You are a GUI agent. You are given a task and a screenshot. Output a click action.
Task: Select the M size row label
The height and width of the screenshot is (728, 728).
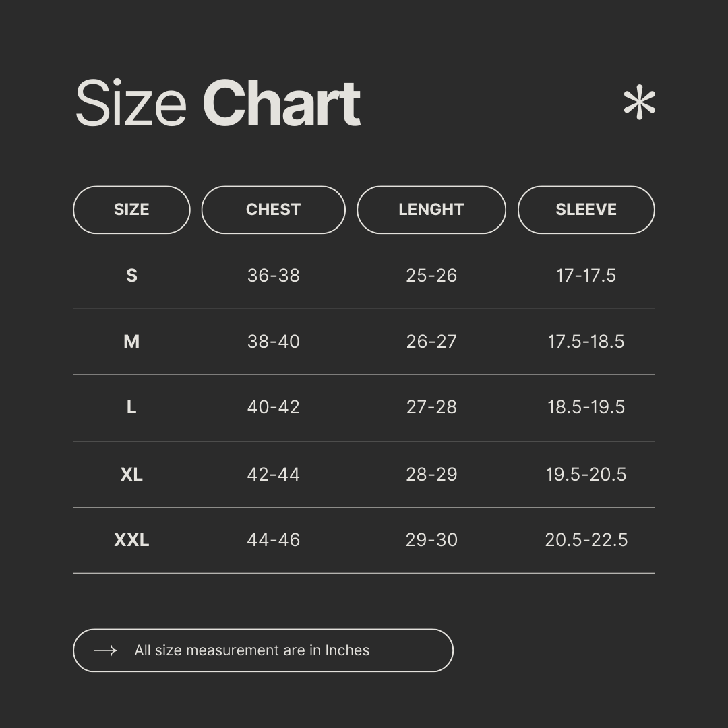coord(131,342)
